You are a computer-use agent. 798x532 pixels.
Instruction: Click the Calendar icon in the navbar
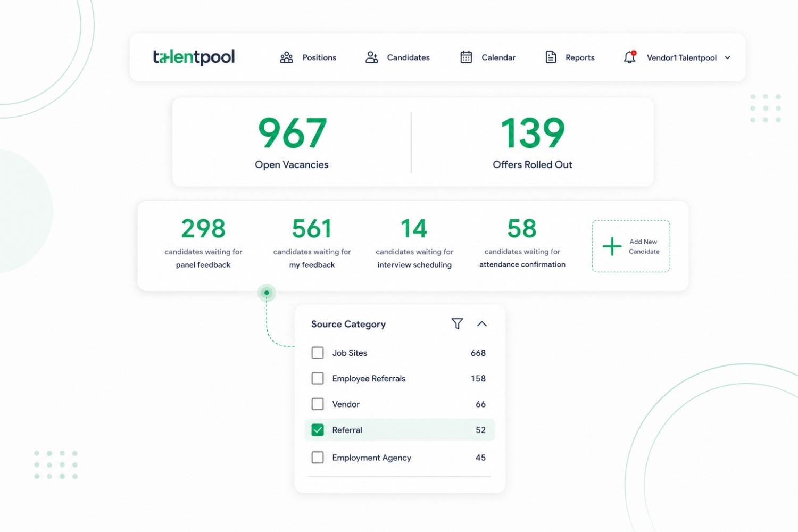(x=466, y=57)
